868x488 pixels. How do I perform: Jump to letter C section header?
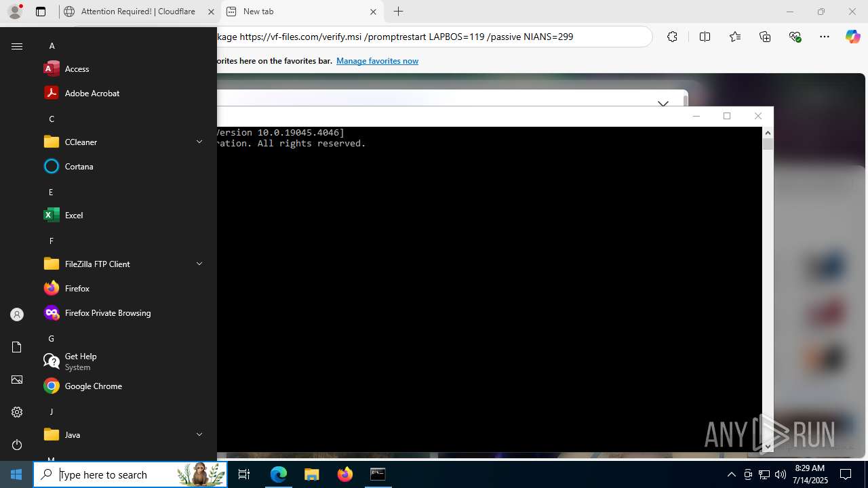click(x=52, y=119)
